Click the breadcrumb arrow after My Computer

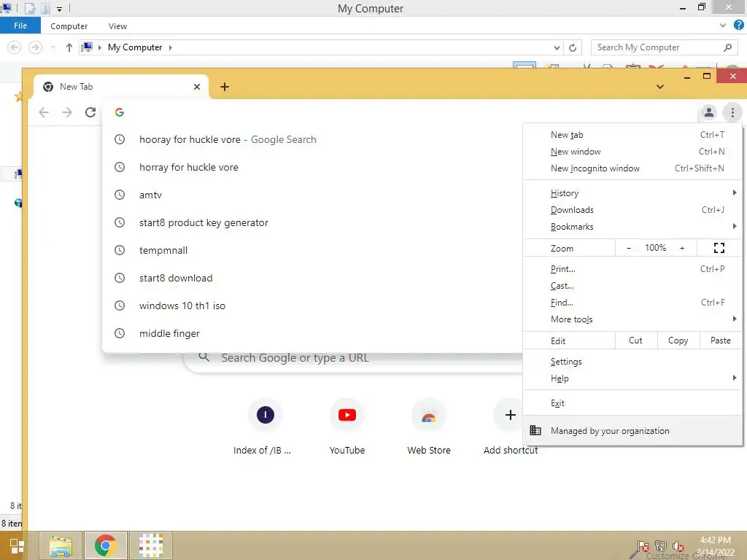click(x=170, y=47)
